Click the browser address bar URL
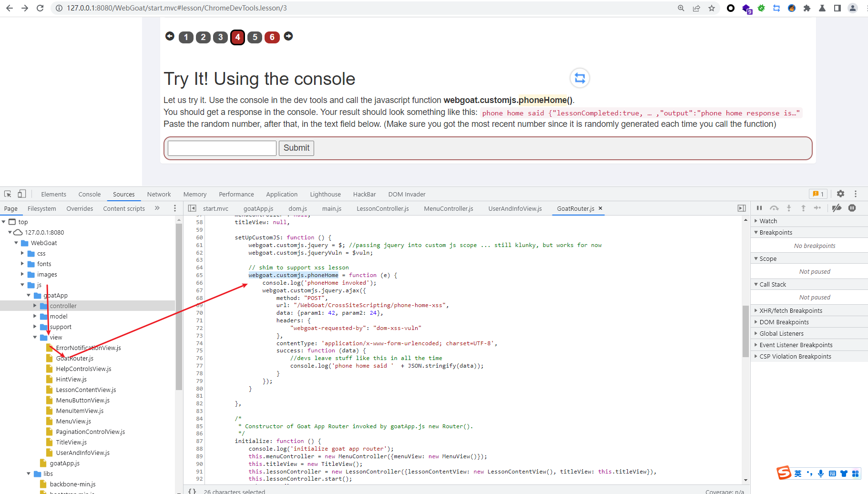The width and height of the screenshot is (868, 494). 177,8
